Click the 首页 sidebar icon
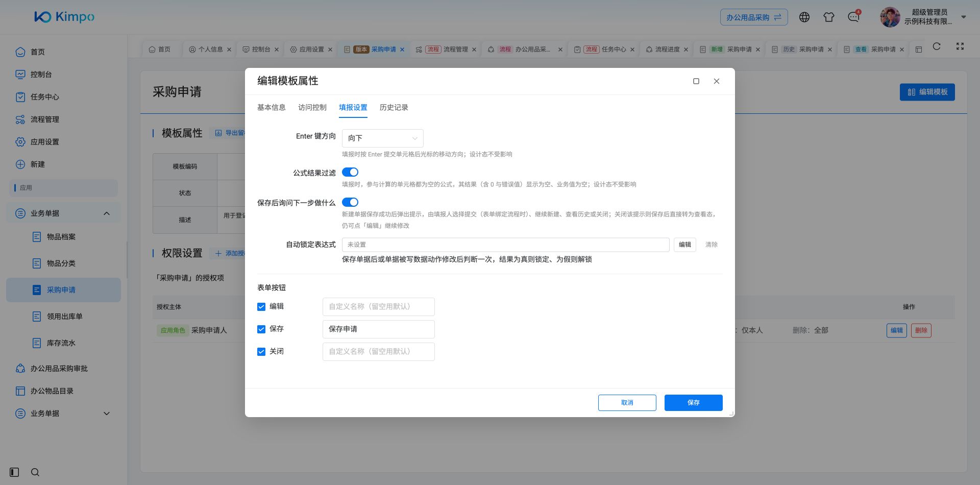 coord(20,52)
